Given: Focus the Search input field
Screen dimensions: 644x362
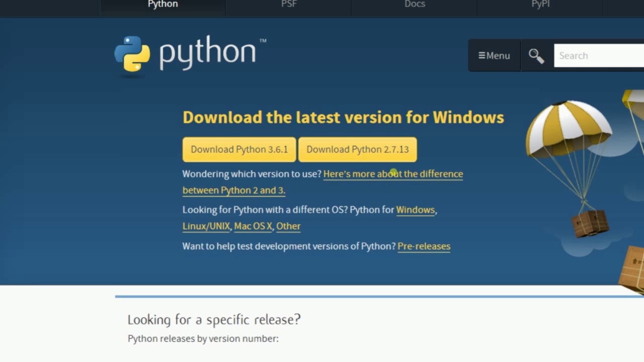Looking at the screenshot, I should pos(599,56).
